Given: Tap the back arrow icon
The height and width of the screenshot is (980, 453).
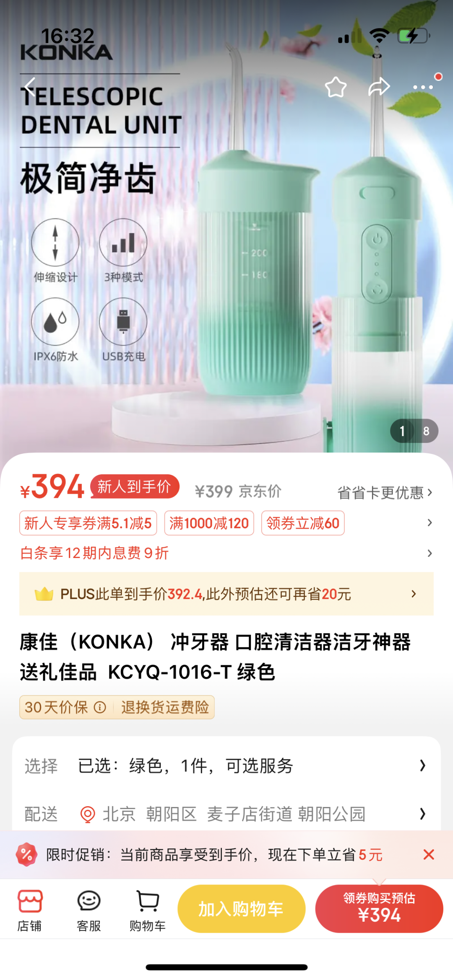Looking at the screenshot, I should (x=30, y=87).
